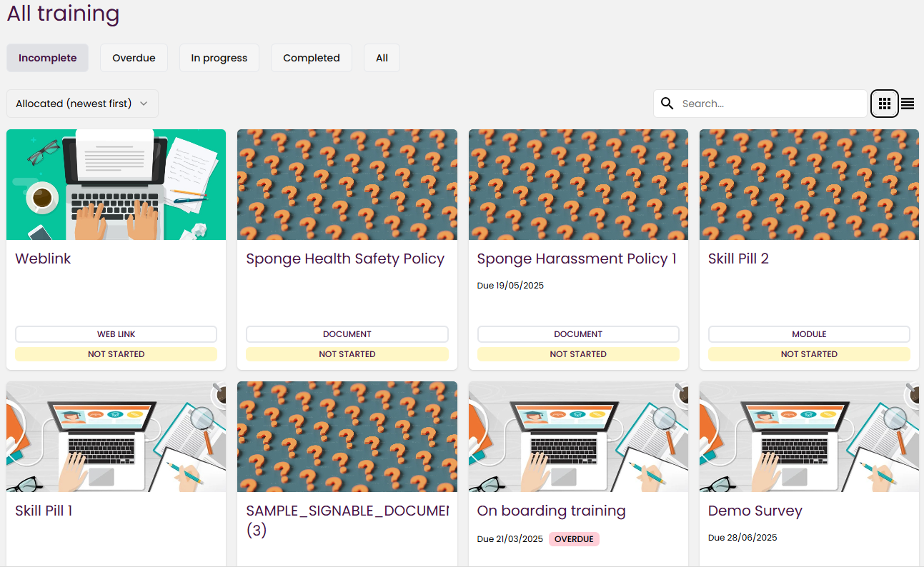Click the OVERDUE badge on On boarding training
This screenshot has height=567, width=924.
click(x=574, y=539)
